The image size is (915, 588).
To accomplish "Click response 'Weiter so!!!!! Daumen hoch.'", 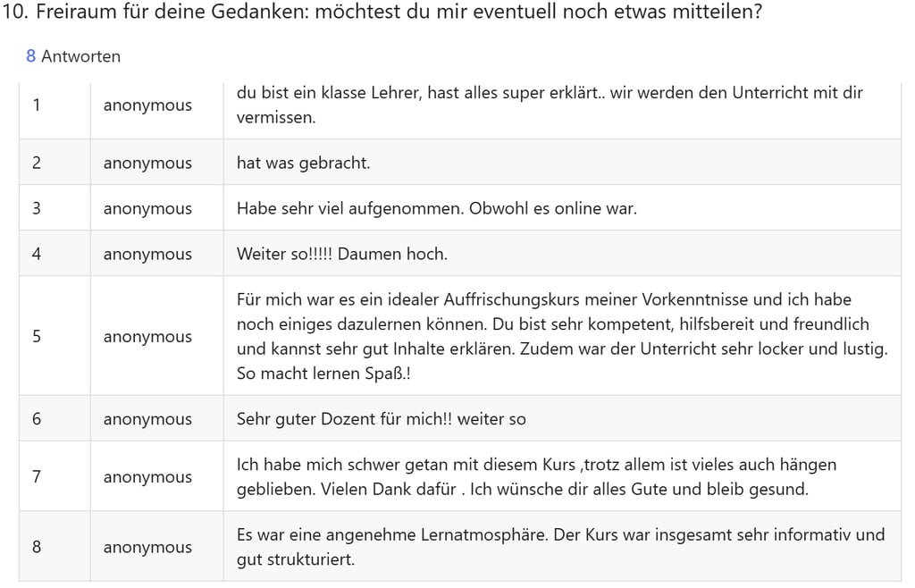I will coord(342,254).
